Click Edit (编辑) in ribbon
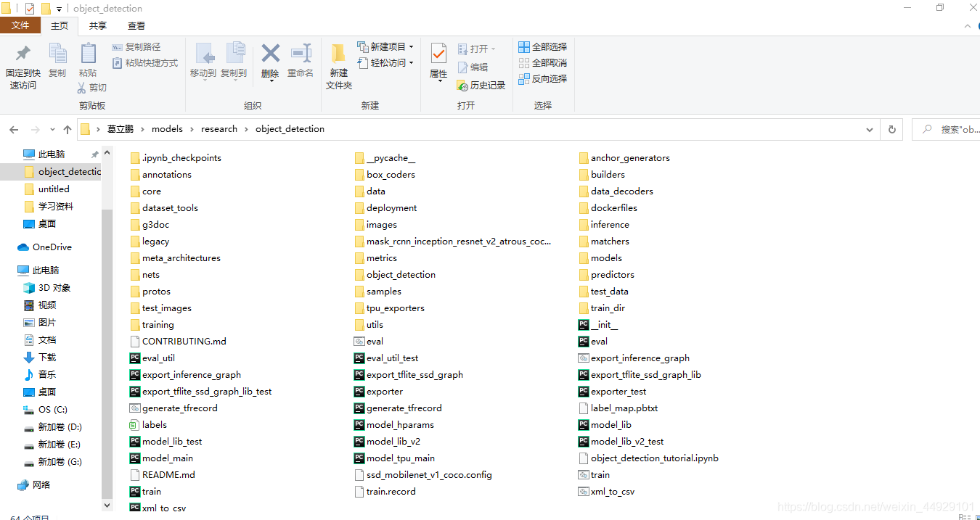This screenshot has height=520, width=980. point(473,67)
